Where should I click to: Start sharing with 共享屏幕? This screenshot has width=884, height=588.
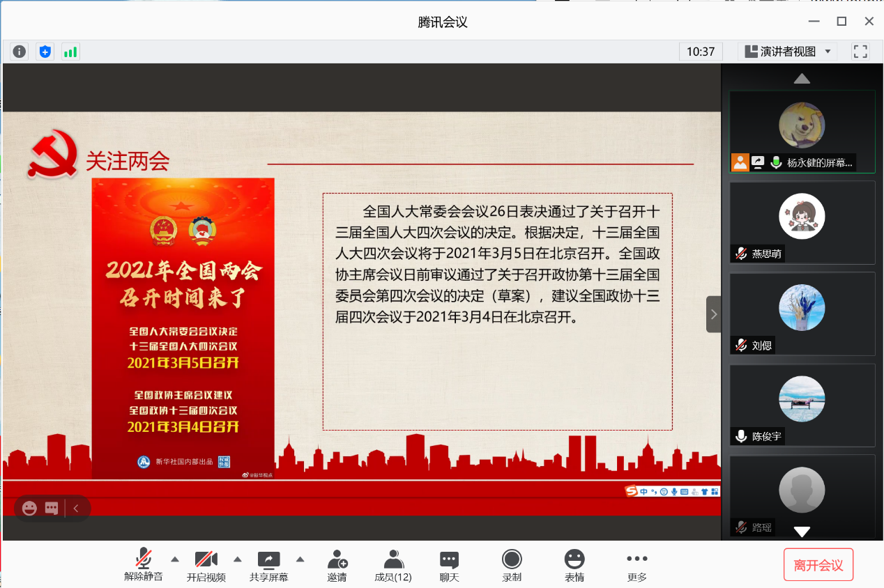(269, 565)
